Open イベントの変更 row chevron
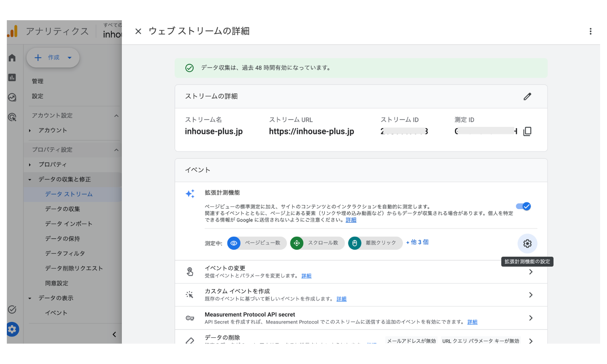 531,272
